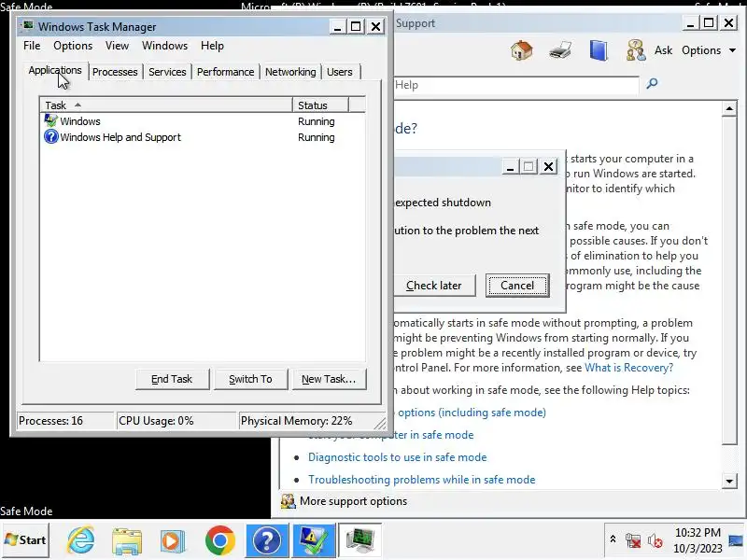Open Troubleshooting problems while in safe mode
Image resolution: width=747 pixels, height=560 pixels.
422,480
